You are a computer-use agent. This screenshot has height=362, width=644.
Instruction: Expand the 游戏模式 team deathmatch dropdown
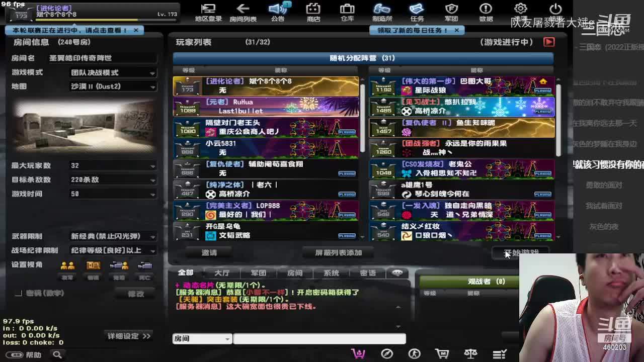point(113,72)
